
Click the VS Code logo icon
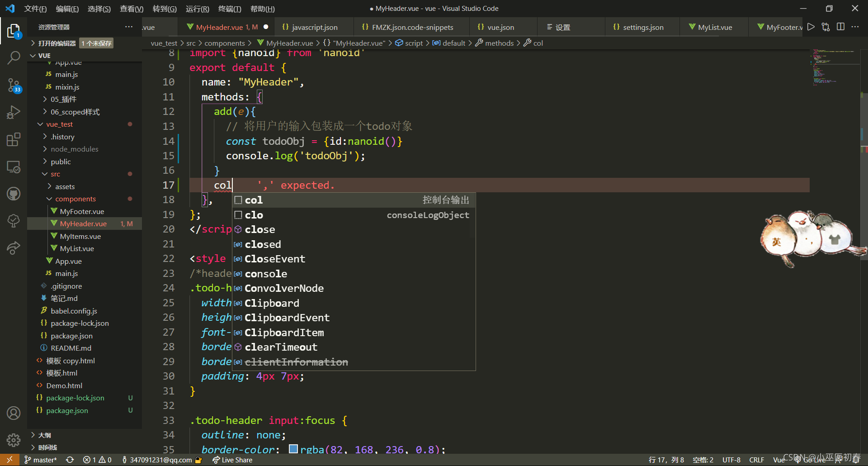(x=10, y=9)
